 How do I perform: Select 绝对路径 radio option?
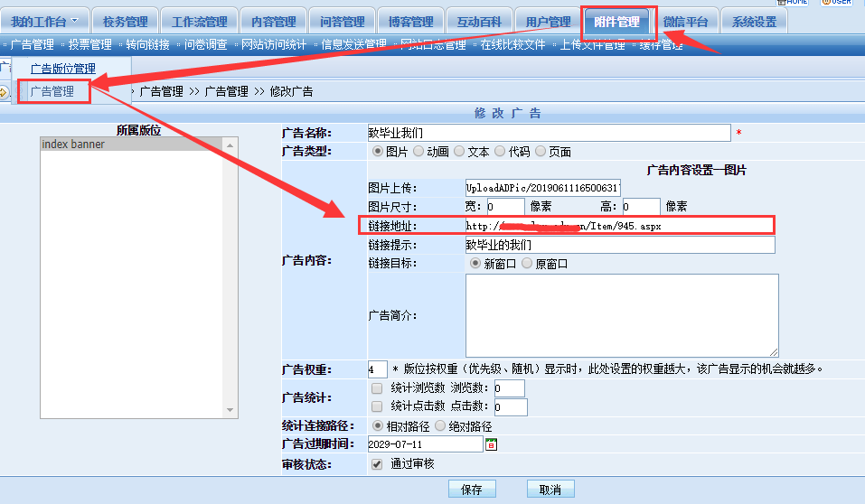440,425
